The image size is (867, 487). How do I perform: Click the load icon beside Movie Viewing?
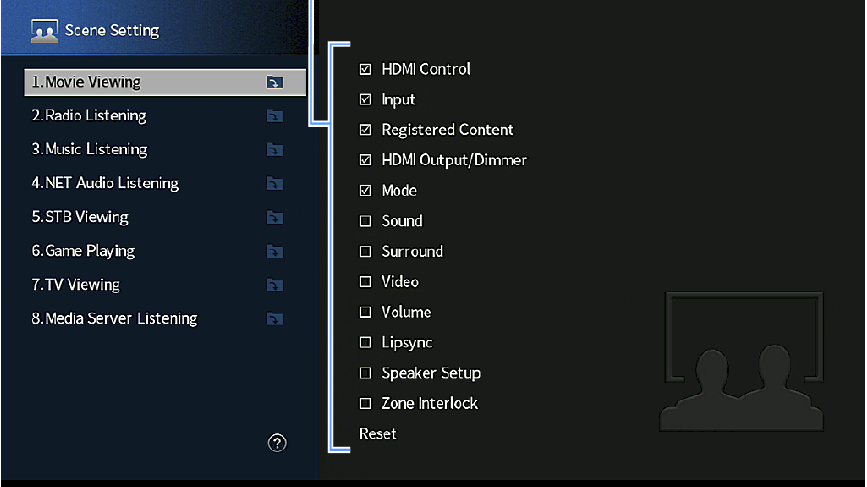point(275,82)
